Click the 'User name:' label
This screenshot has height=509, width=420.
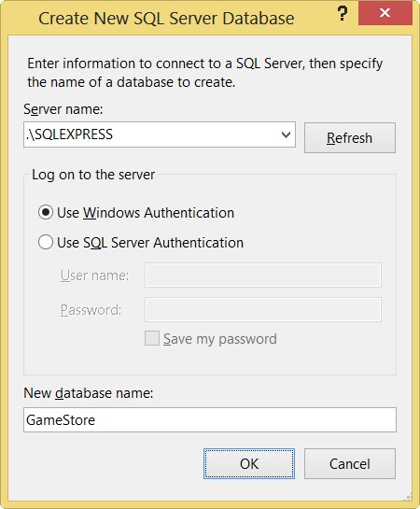coord(94,276)
